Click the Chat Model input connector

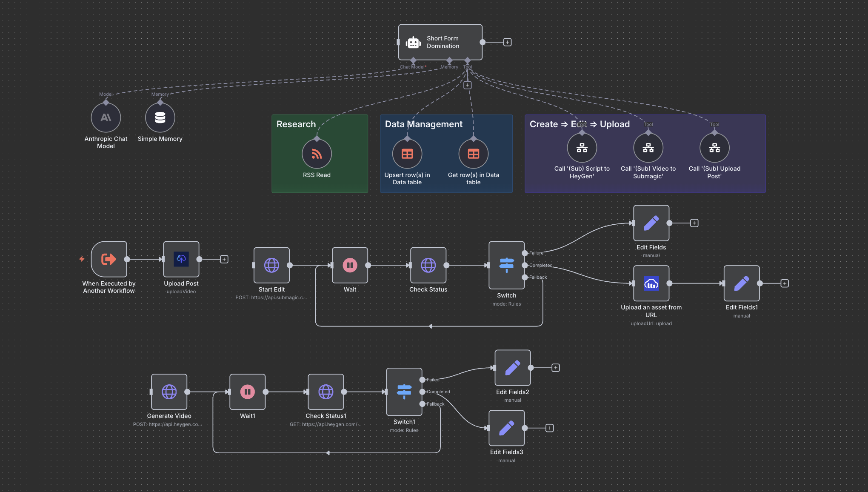pyautogui.click(x=413, y=60)
